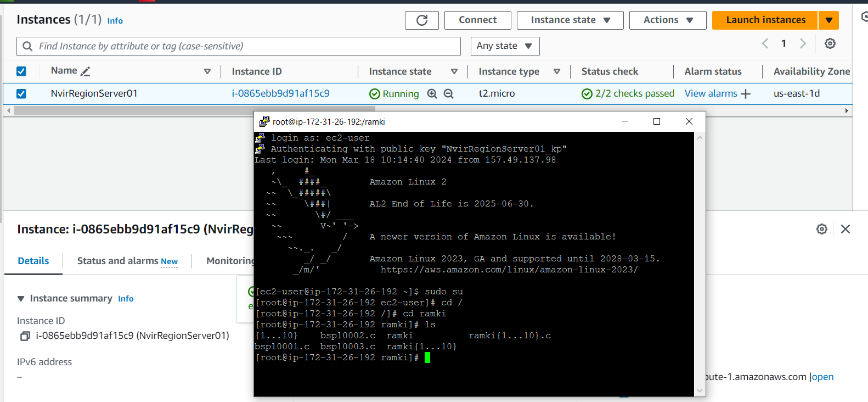
Task: Maximize the PuTTY terminal window
Action: click(x=657, y=121)
